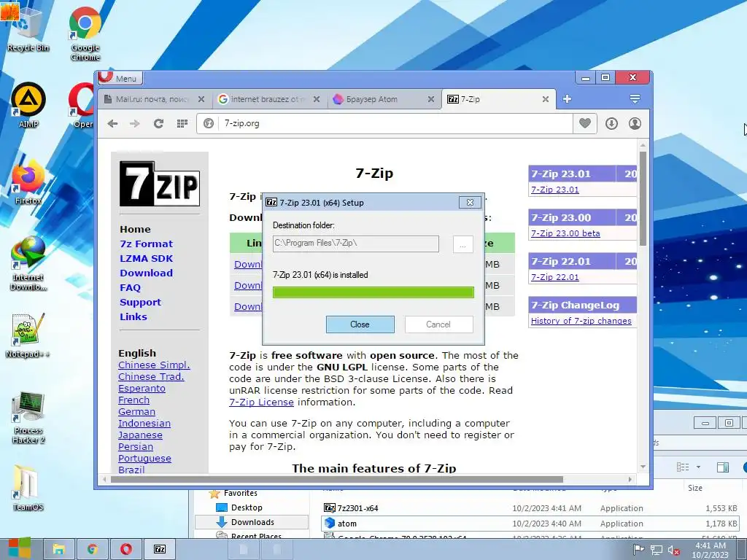The width and height of the screenshot is (747, 560).
Task: Click the page vertical scrollbar thumb
Action: point(643,198)
